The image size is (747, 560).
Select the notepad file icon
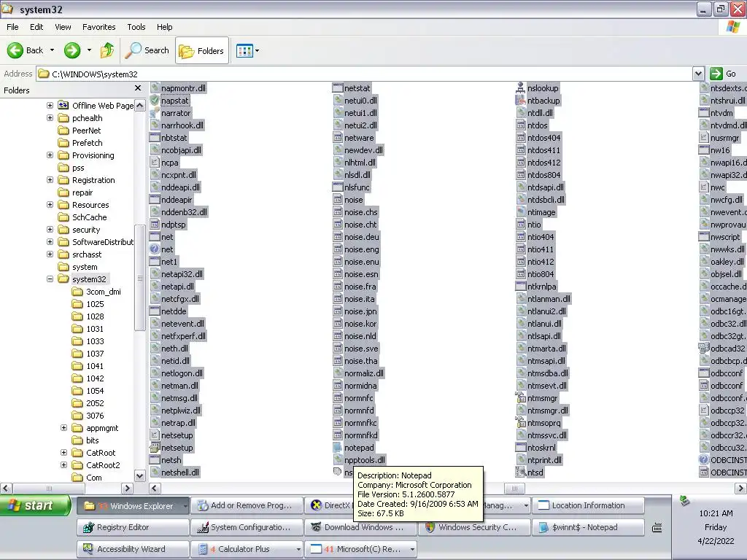point(337,448)
